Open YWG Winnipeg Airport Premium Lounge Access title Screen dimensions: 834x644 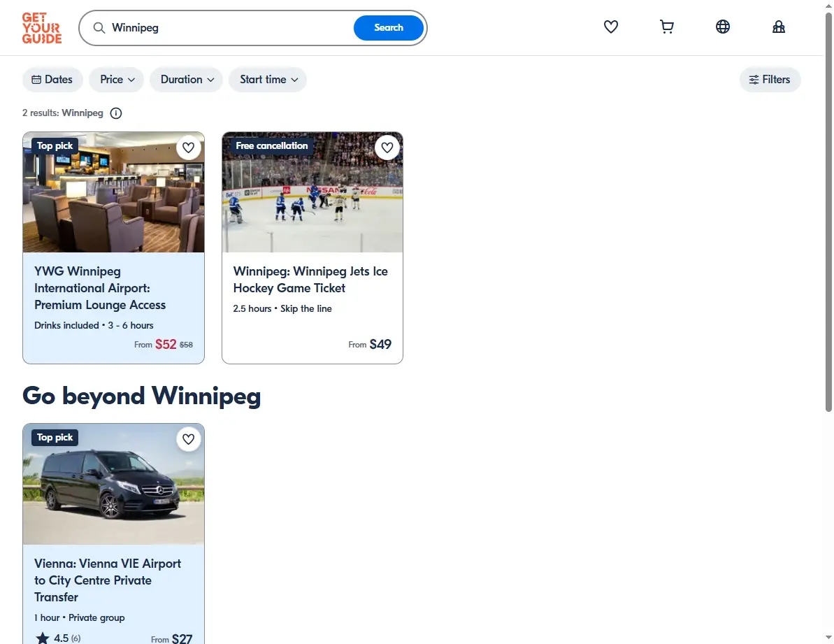(x=100, y=288)
